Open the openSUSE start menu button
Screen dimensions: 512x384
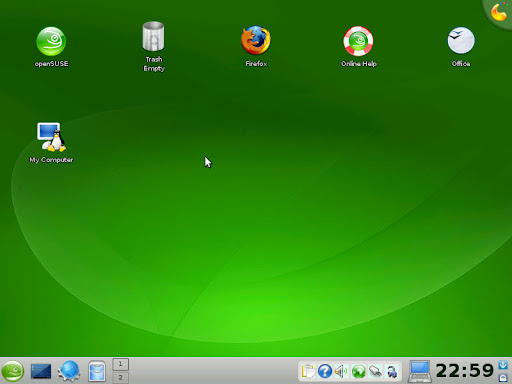[13, 371]
